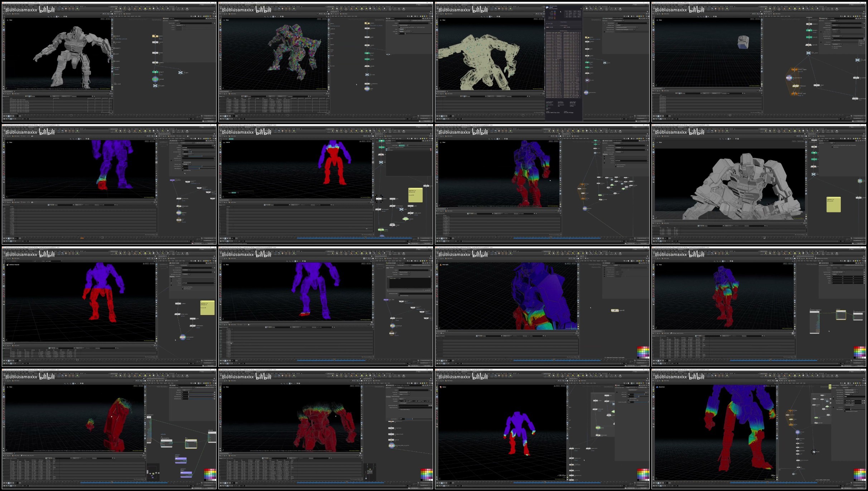
Task: Click the light-green switch node in the red-and-purple robot frame
Action: pyautogui.click(x=406, y=219)
